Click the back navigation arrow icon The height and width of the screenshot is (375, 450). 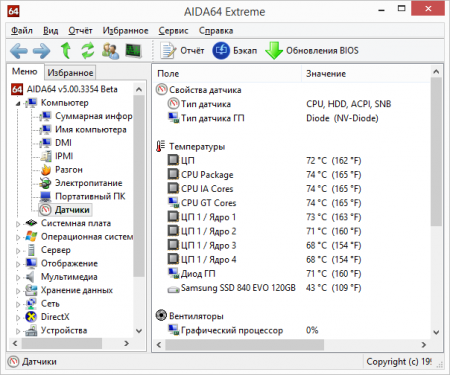pyautogui.click(x=19, y=51)
